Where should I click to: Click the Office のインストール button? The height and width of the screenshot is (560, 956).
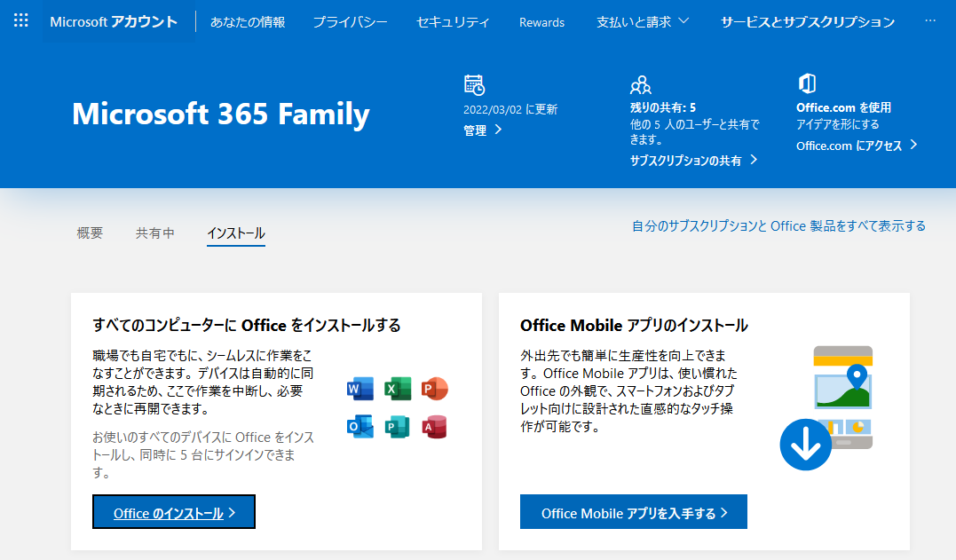coord(173,511)
